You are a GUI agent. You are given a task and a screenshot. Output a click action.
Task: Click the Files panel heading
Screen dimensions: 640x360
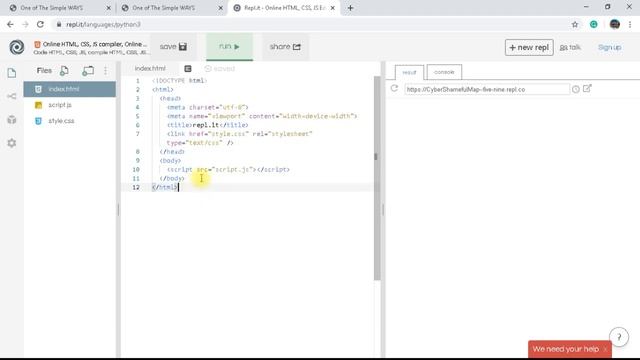[44, 71]
